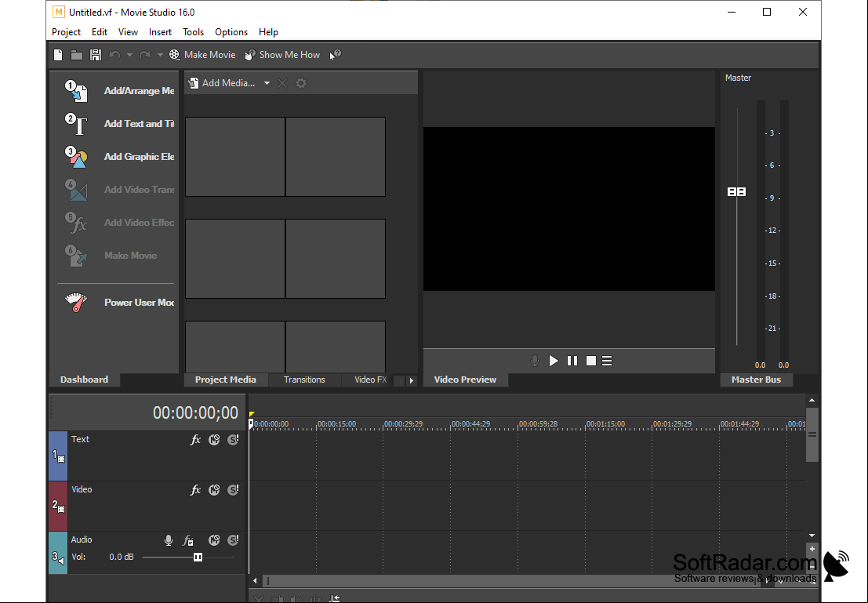868x603 pixels.
Task: Click the Power User Mode label
Action: [x=139, y=303]
